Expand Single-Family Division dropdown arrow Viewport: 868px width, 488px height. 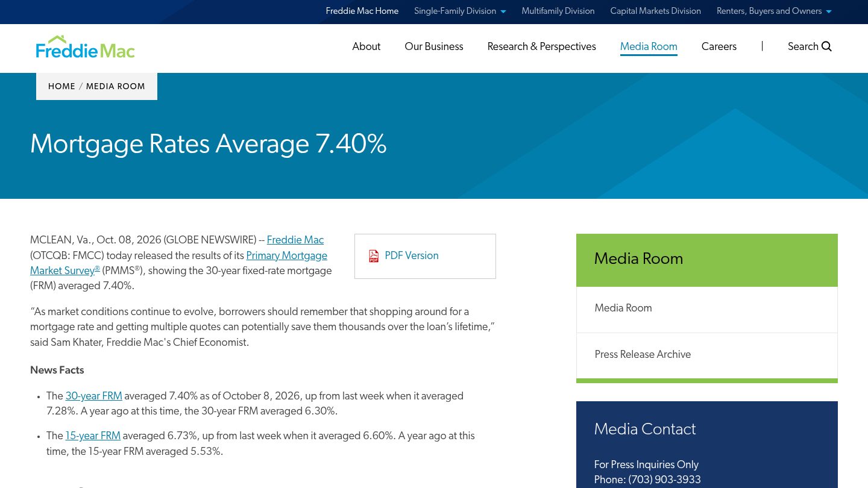503,11
